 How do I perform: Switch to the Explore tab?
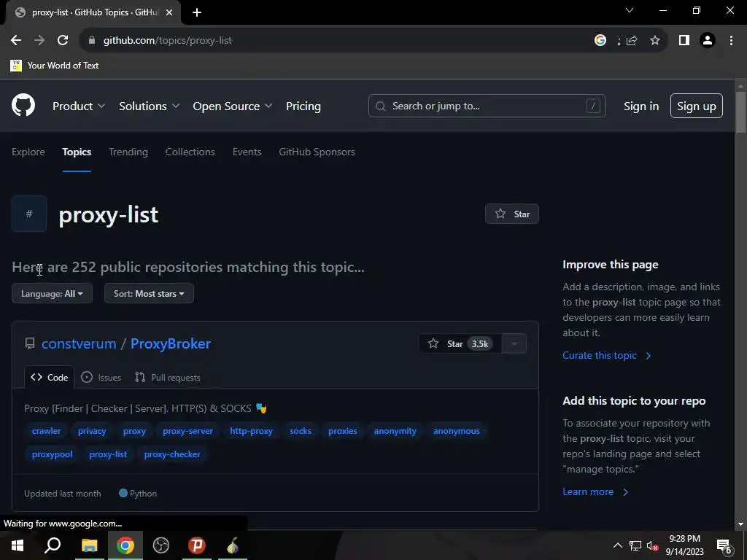(28, 152)
